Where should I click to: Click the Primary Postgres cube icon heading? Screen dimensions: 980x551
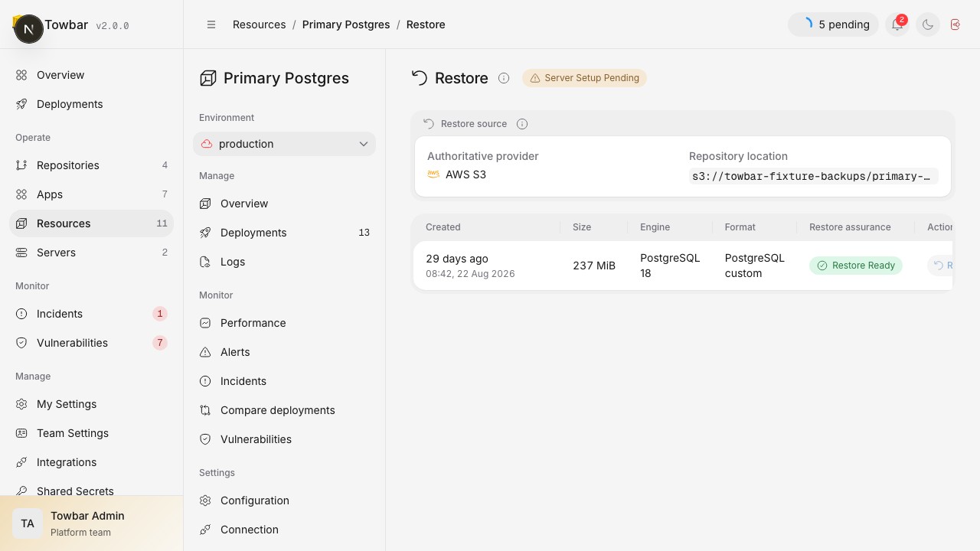point(207,78)
